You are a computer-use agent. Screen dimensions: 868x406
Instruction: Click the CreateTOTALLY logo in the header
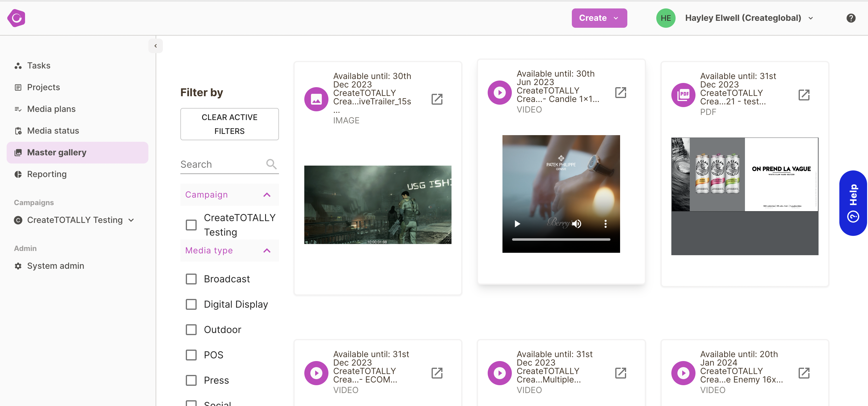pyautogui.click(x=16, y=18)
